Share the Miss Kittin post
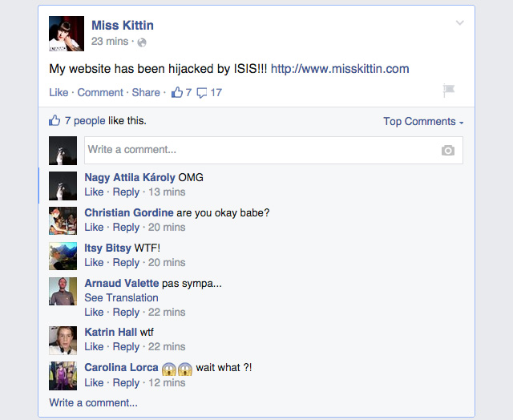 coord(146,92)
